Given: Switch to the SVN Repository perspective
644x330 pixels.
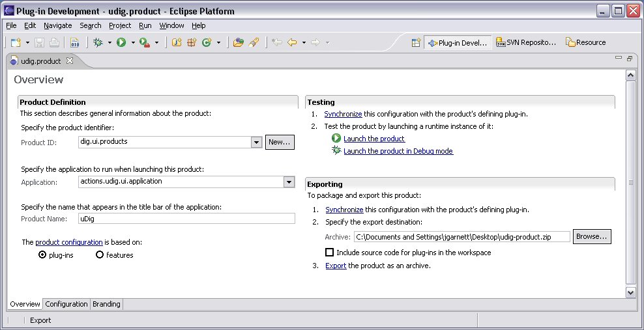Looking at the screenshot, I should (x=526, y=42).
